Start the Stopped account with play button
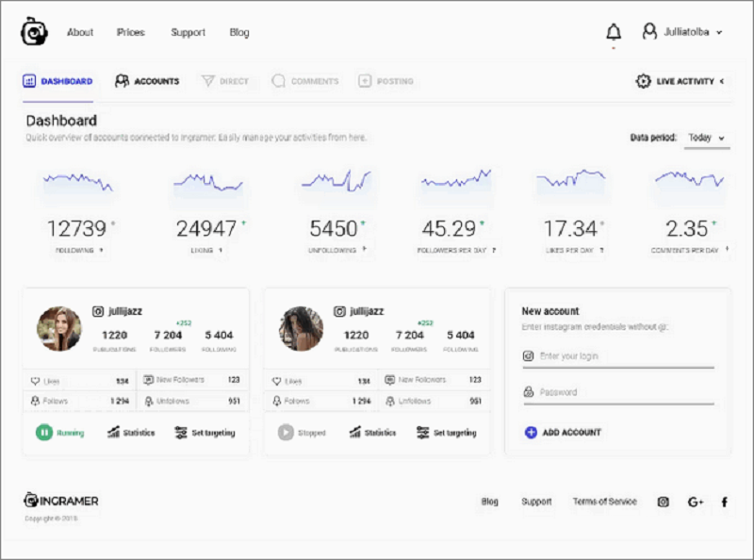Screen dimensions: 754x560 286,433
